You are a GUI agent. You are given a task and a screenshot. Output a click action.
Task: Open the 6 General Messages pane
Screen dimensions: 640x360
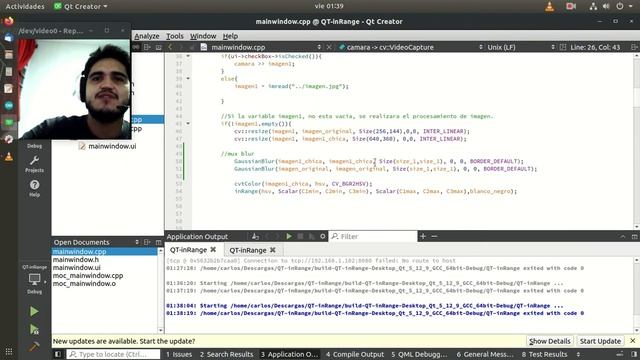pyautogui.click(x=485, y=354)
